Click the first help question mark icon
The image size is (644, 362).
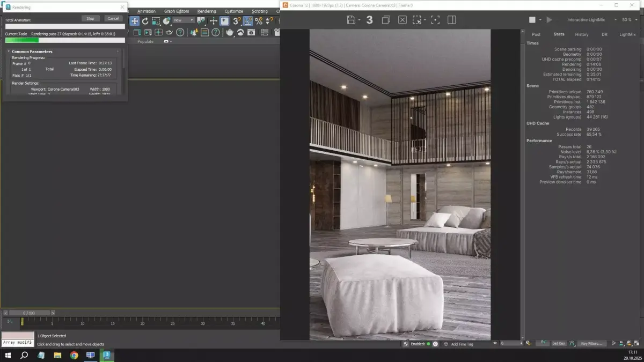(180, 32)
